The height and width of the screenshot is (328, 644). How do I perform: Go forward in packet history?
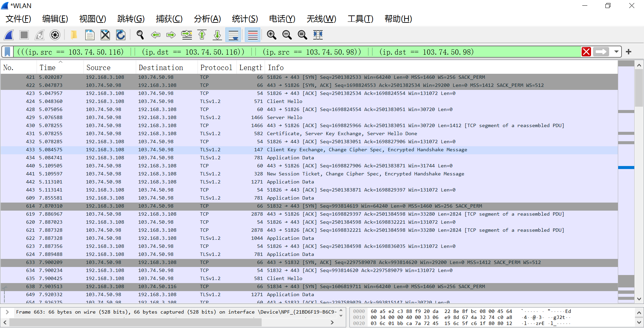coord(171,35)
